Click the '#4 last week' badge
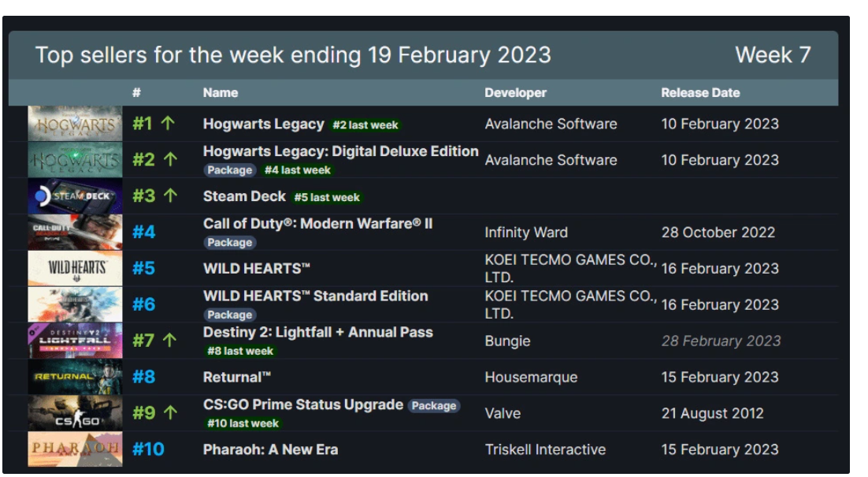Viewport: 868px width, 477px height. [297, 170]
